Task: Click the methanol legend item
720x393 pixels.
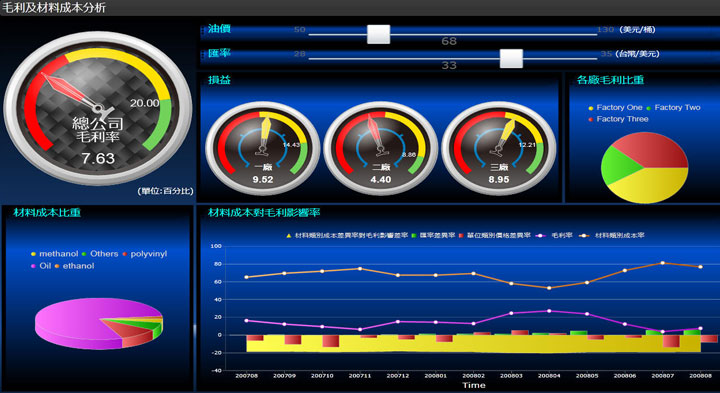Action: tap(54, 254)
